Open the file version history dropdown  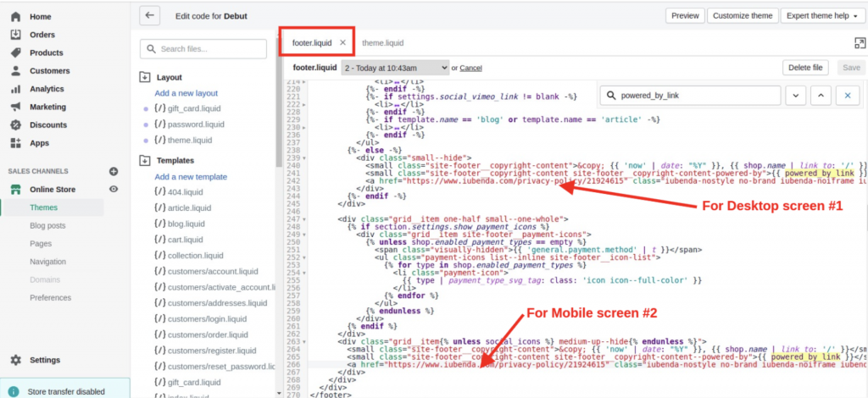coord(395,67)
